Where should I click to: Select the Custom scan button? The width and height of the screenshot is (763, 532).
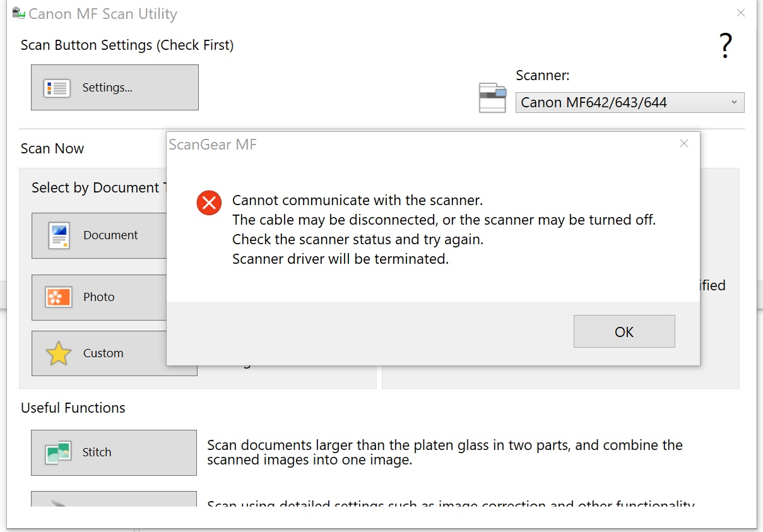[114, 353]
